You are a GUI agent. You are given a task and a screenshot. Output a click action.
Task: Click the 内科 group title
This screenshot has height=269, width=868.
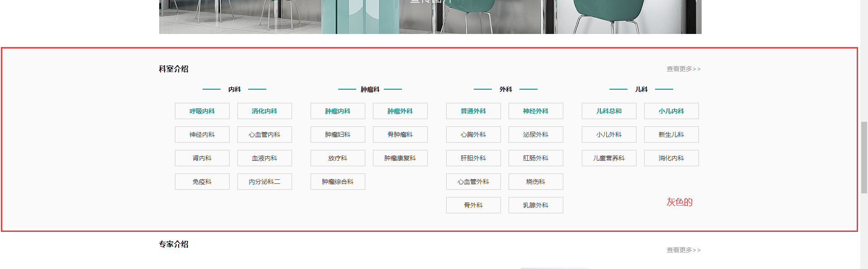234,89
